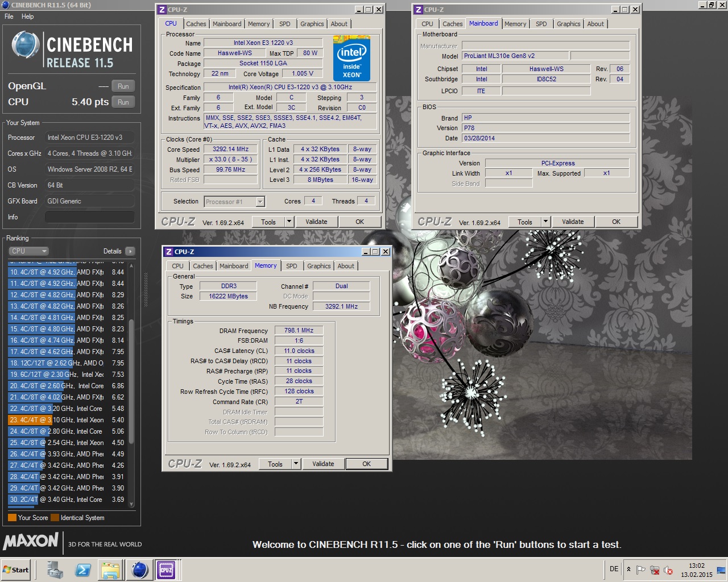This screenshot has height=582, width=728.
Task: Select ranking row 10 AMD FX 8.44
Action: pos(67,272)
